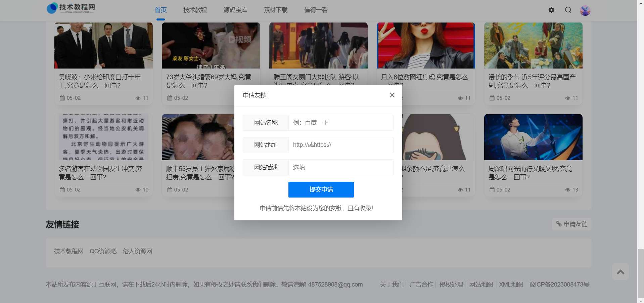Go to the 源码宝库 menu item
Image resolution: width=644 pixels, height=303 pixels.
(x=235, y=10)
